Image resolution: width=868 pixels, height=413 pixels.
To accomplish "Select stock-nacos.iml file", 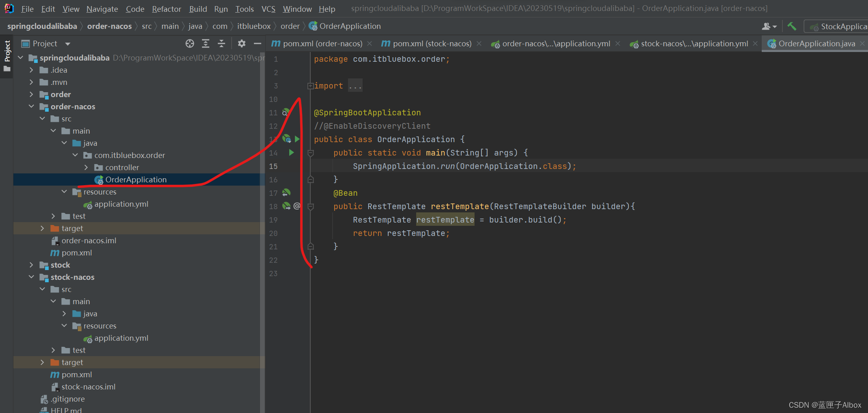I will coord(88,387).
